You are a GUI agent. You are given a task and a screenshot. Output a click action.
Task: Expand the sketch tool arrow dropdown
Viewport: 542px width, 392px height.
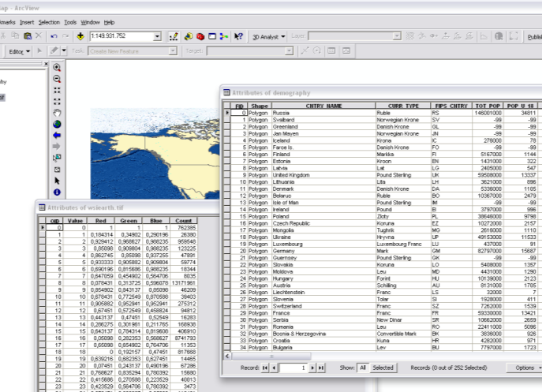64,50
